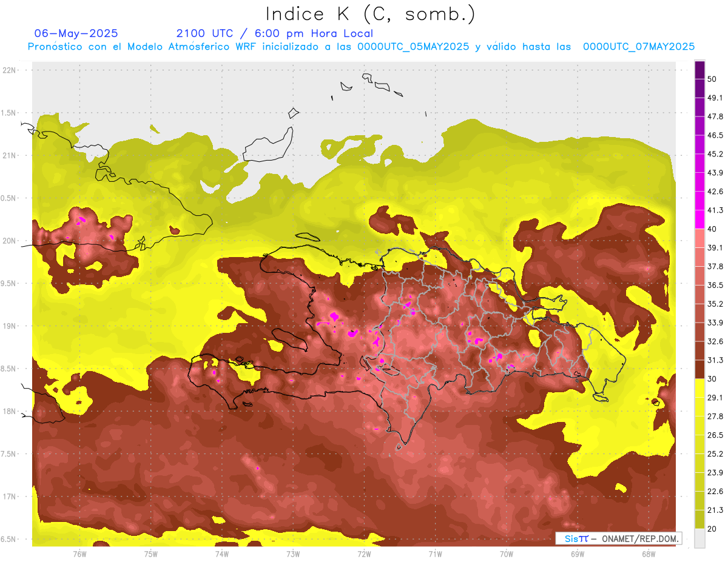Click the colorbar value "40"
728x562 pixels.
712,229
